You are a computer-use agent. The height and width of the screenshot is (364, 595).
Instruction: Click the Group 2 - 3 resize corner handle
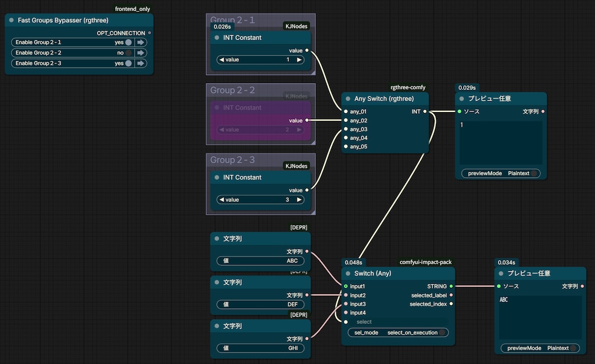pyautogui.click(x=313, y=212)
